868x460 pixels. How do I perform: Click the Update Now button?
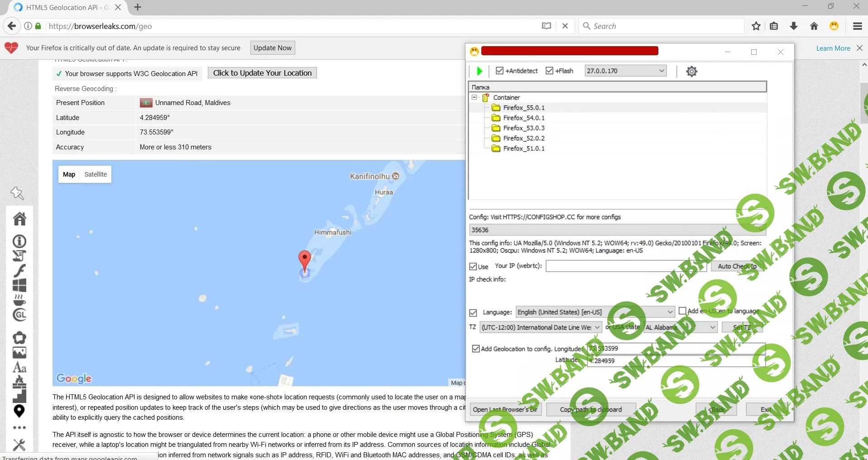[273, 48]
